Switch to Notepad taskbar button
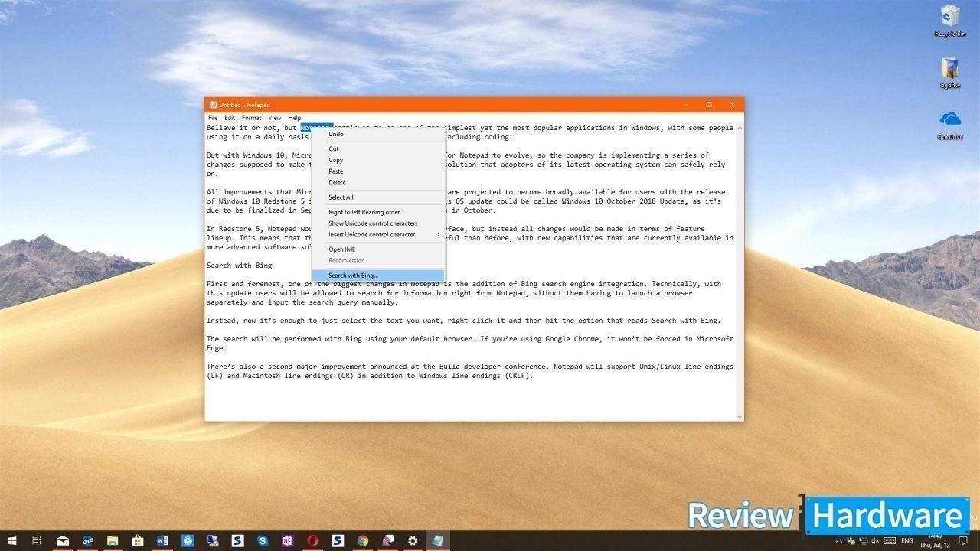 (437, 541)
